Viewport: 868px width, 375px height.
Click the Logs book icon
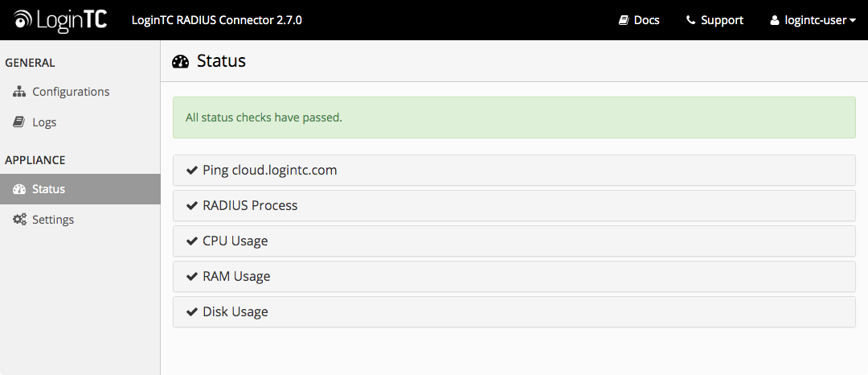pos(19,122)
